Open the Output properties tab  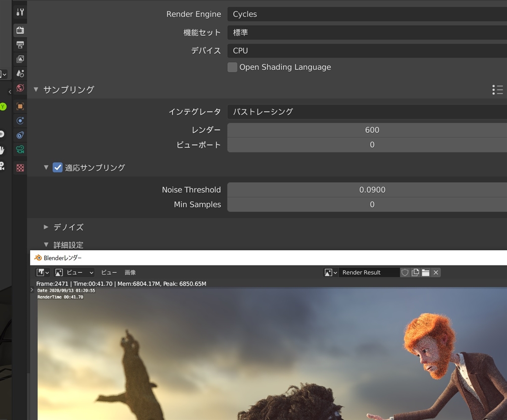click(x=20, y=45)
